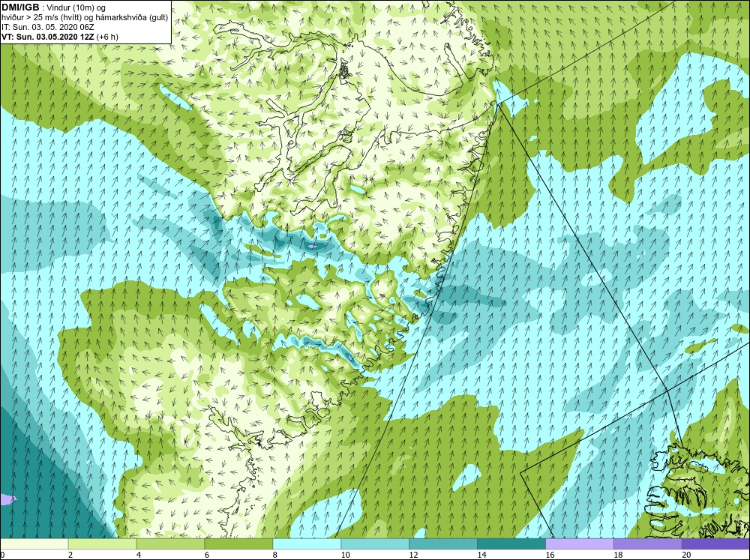The image size is (750, 560).
Task: Click legend tick label '6'
Action: pos(207,555)
